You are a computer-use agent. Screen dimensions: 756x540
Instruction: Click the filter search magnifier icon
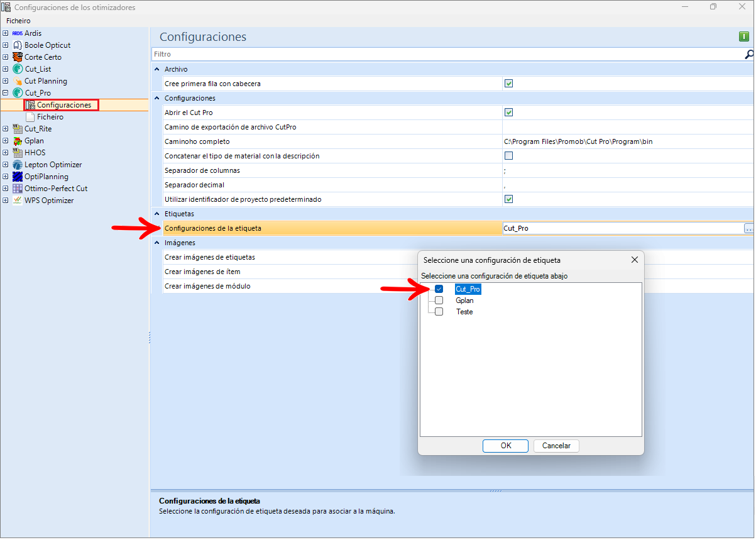click(x=749, y=55)
